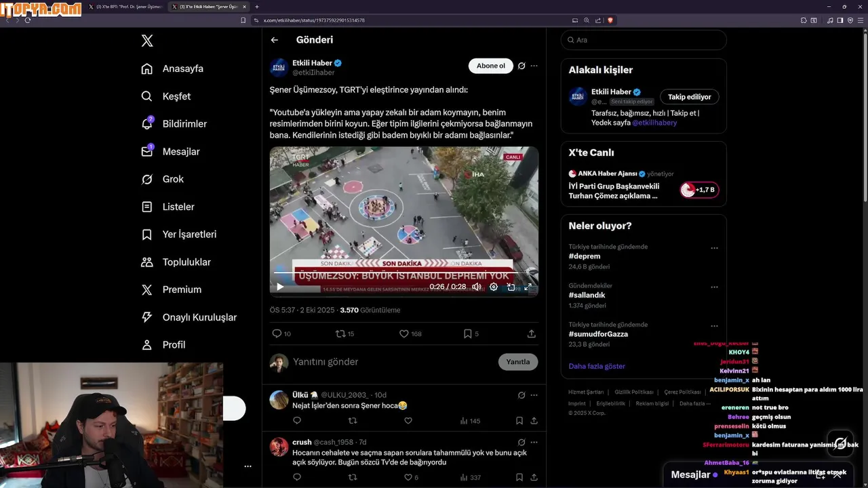Open Grok floating button
This screenshot has width=868, height=488.
pos(840,443)
